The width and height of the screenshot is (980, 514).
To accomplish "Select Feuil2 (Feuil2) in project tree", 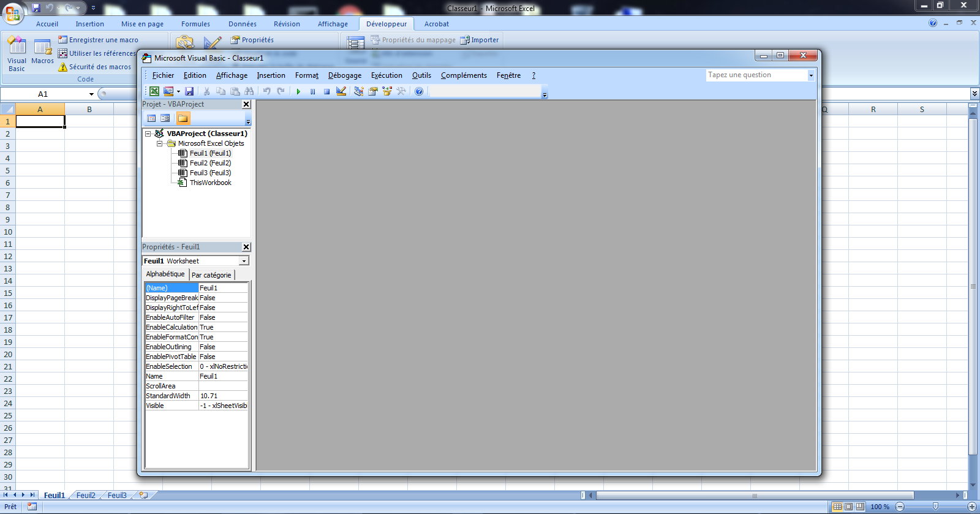I will [210, 163].
